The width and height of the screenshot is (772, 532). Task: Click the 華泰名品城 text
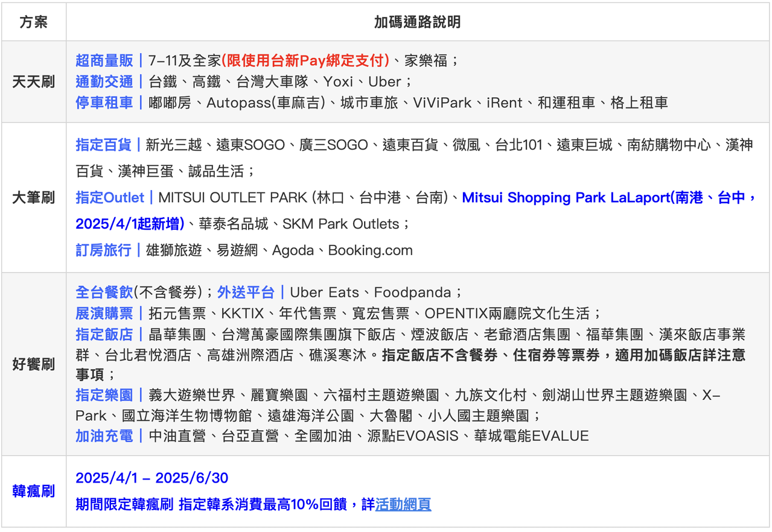pyautogui.click(x=233, y=224)
